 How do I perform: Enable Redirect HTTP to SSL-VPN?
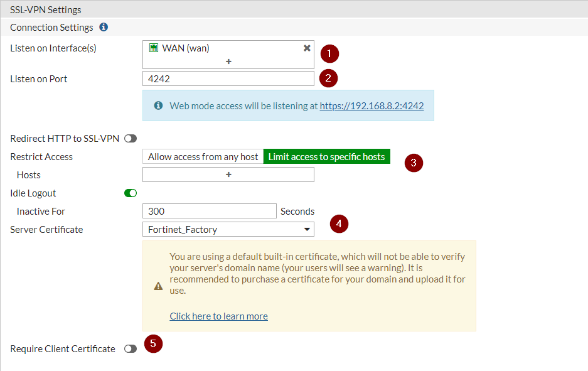(131, 138)
